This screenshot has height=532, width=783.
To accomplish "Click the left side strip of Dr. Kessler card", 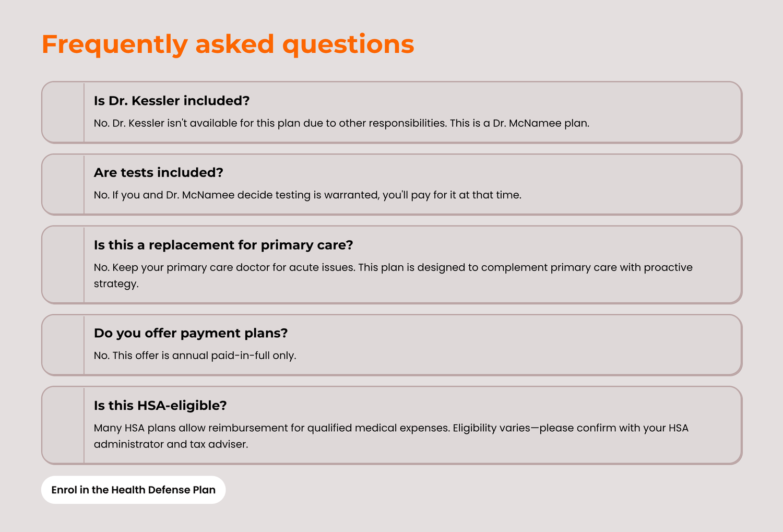I will coord(63,112).
